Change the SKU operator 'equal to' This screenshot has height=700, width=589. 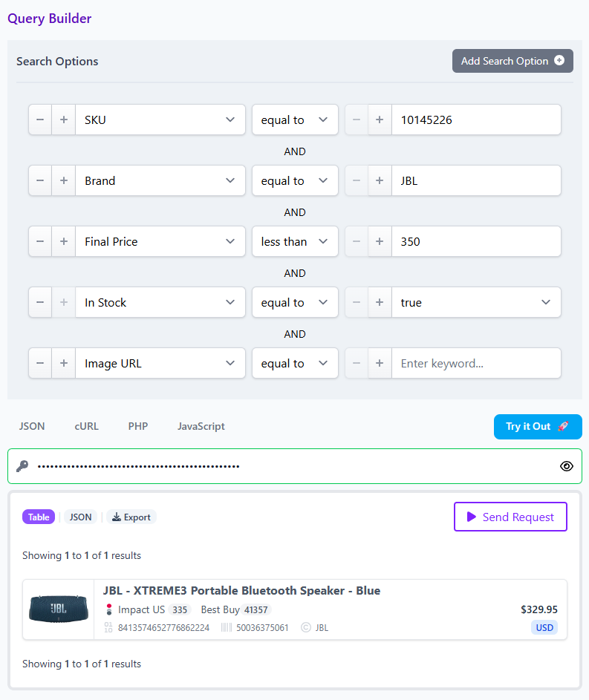pyautogui.click(x=295, y=120)
